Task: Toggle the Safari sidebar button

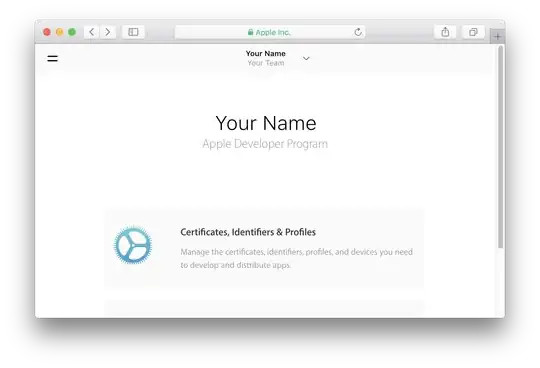Action: (133, 32)
